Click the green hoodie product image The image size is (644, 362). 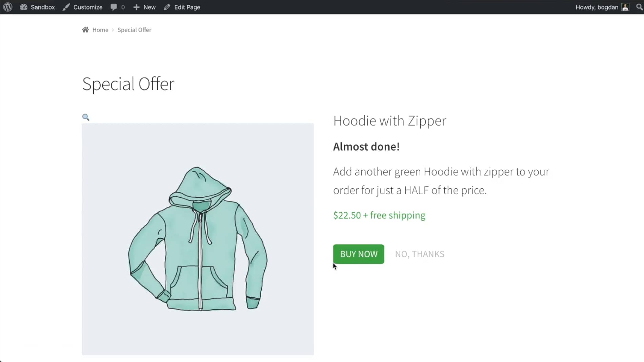pos(198,239)
